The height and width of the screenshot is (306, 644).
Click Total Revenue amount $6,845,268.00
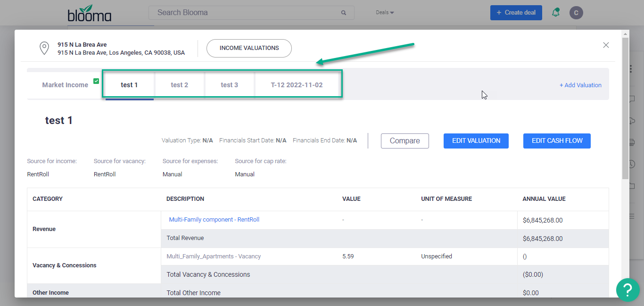(543, 239)
